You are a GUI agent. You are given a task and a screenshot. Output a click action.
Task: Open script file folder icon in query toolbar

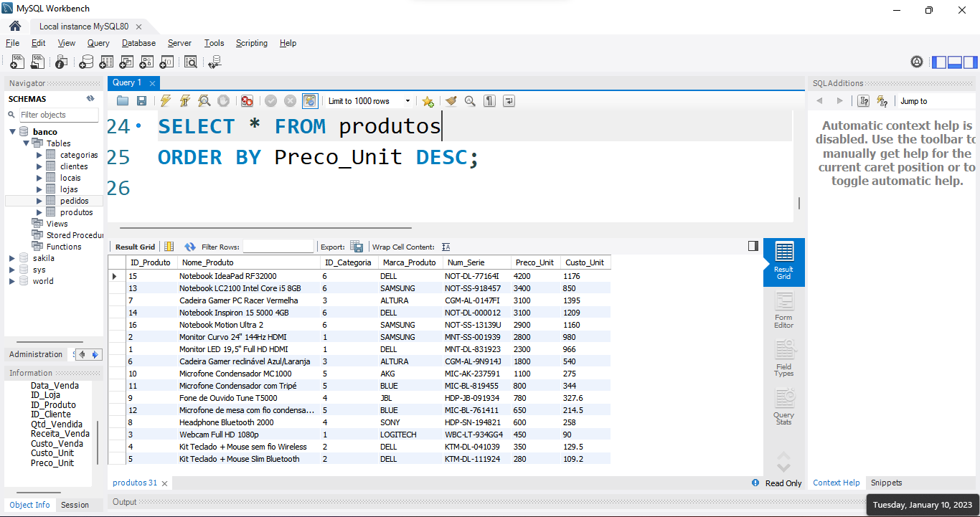pyautogui.click(x=123, y=101)
